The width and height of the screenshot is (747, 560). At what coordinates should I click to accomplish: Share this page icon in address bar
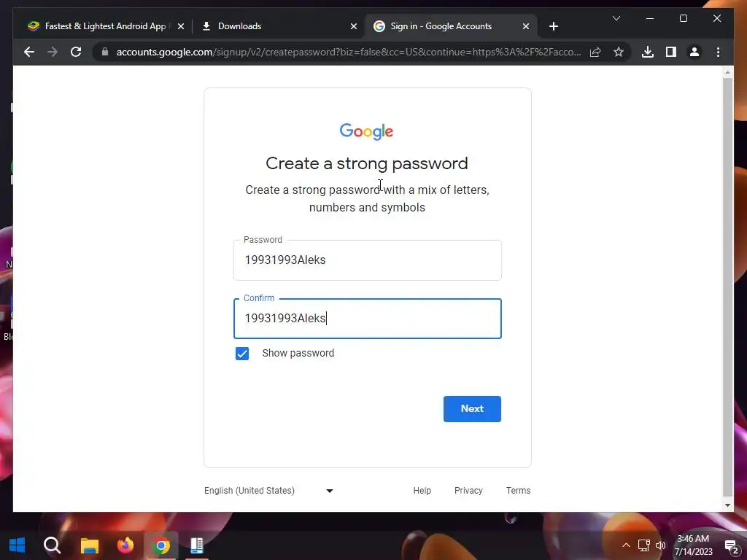[x=595, y=52]
